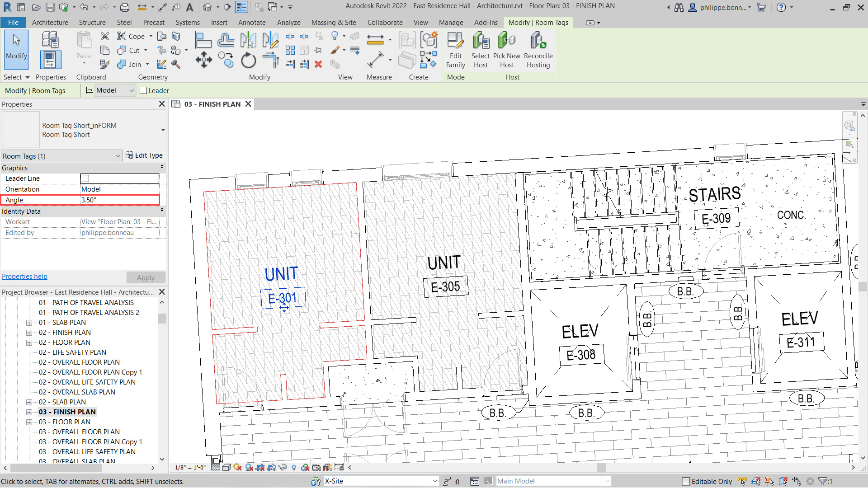Expand the 02 - FINISH PLAN tree node
This screenshot has width=868, height=488.
29,333
